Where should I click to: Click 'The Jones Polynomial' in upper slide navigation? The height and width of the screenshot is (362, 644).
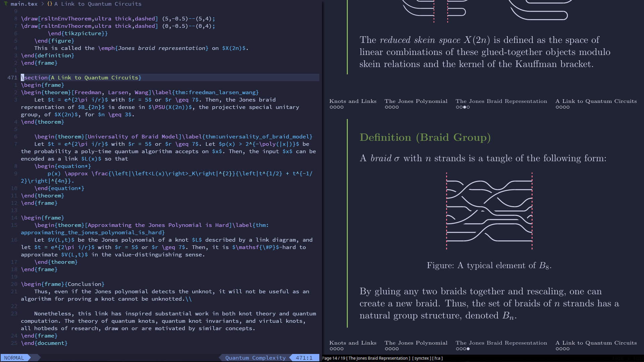[416, 101]
